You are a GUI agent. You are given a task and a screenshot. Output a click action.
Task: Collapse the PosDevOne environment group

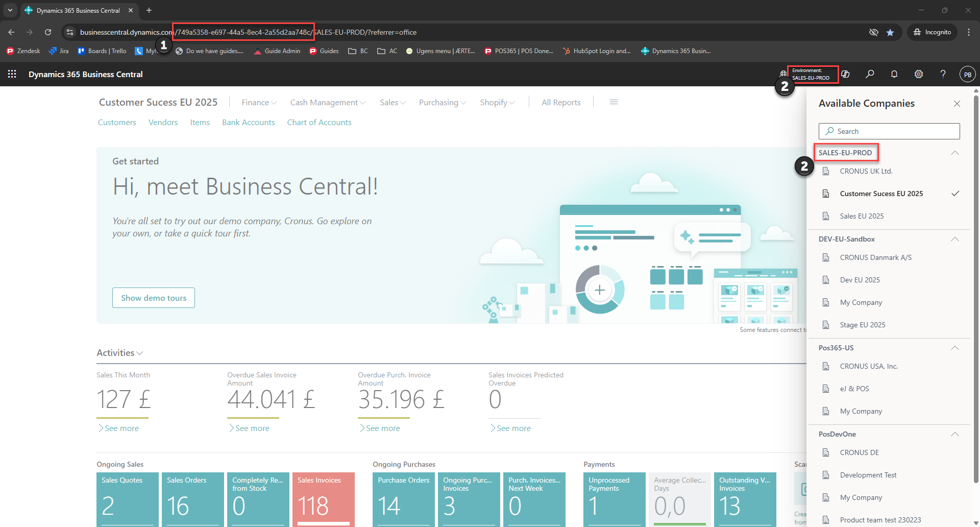click(955, 434)
